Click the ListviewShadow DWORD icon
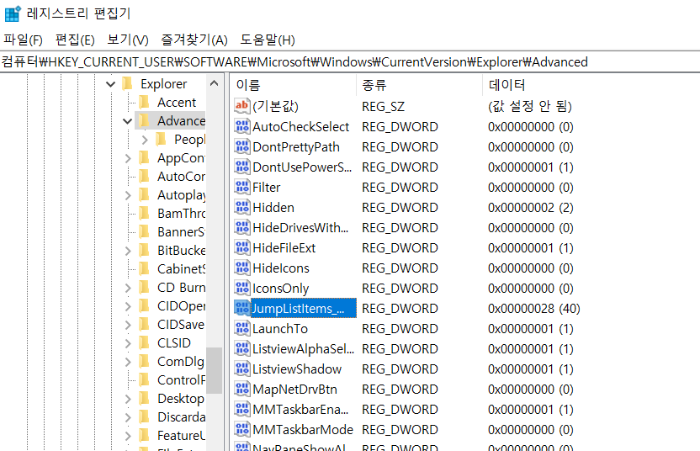 tap(242, 369)
